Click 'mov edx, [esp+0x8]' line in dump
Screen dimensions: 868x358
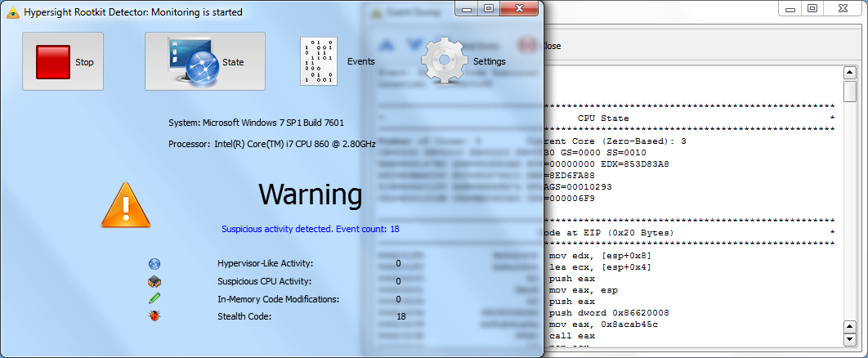tap(600, 256)
